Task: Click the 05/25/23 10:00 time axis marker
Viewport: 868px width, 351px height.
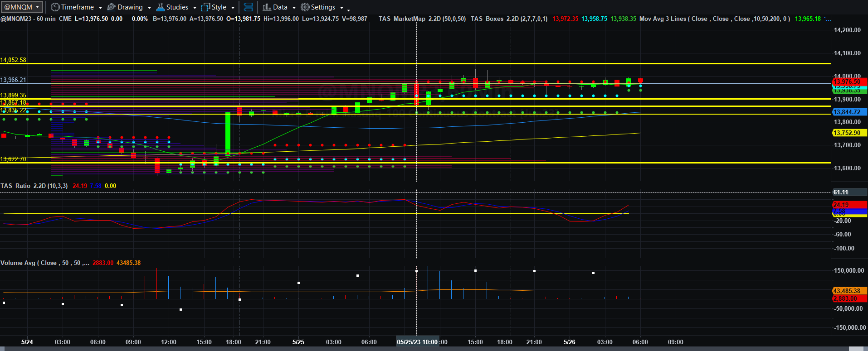Action: tap(417, 342)
